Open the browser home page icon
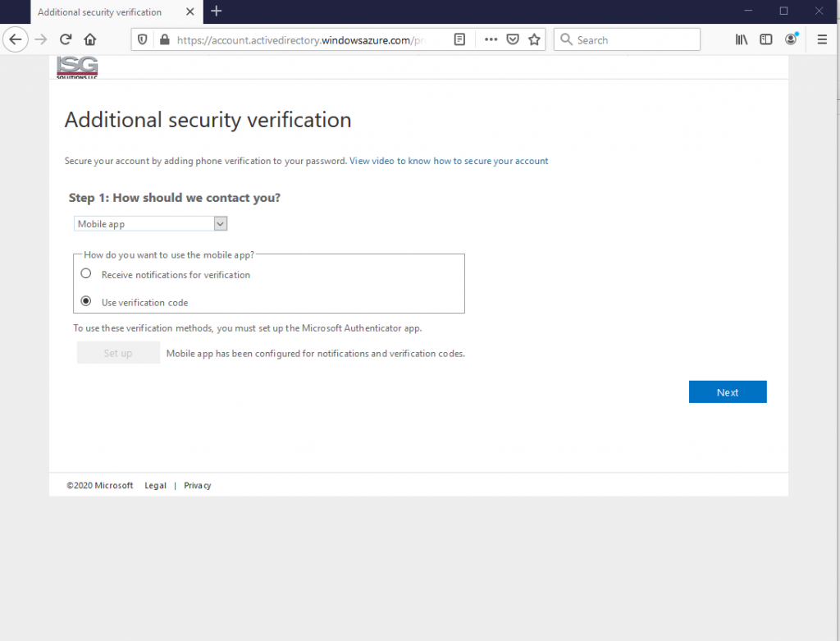This screenshot has height=641, width=840. (x=90, y=39)
